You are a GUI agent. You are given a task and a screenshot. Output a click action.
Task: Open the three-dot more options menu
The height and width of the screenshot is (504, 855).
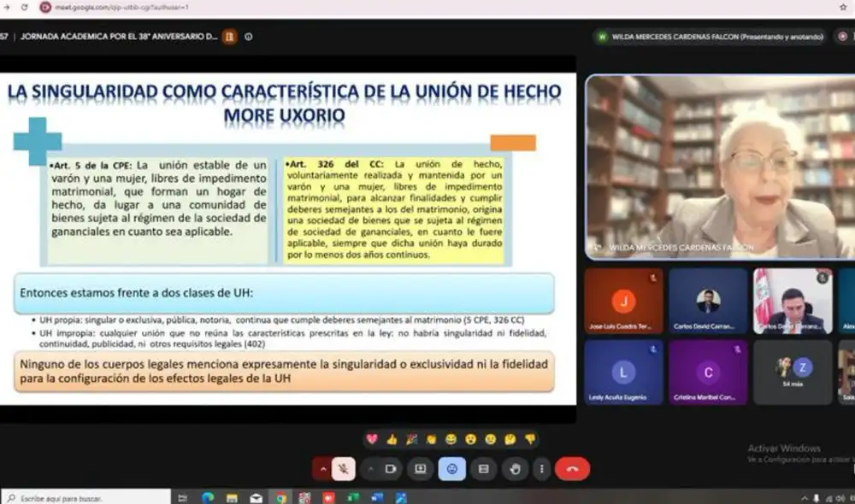coord(541,469)
